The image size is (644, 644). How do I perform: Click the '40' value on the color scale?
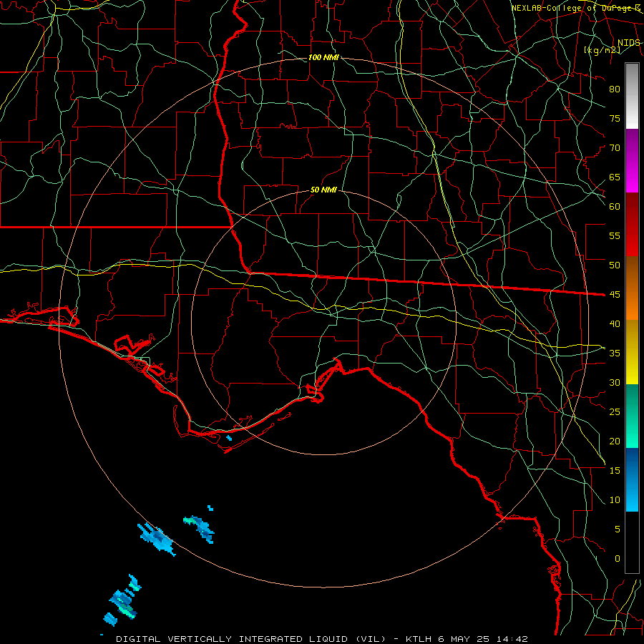click(x=615, y=323)
